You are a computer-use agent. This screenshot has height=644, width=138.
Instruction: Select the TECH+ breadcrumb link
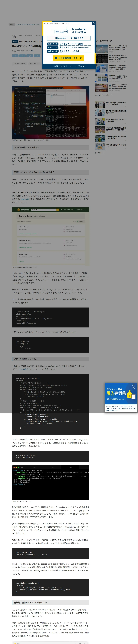click(14, 35)
